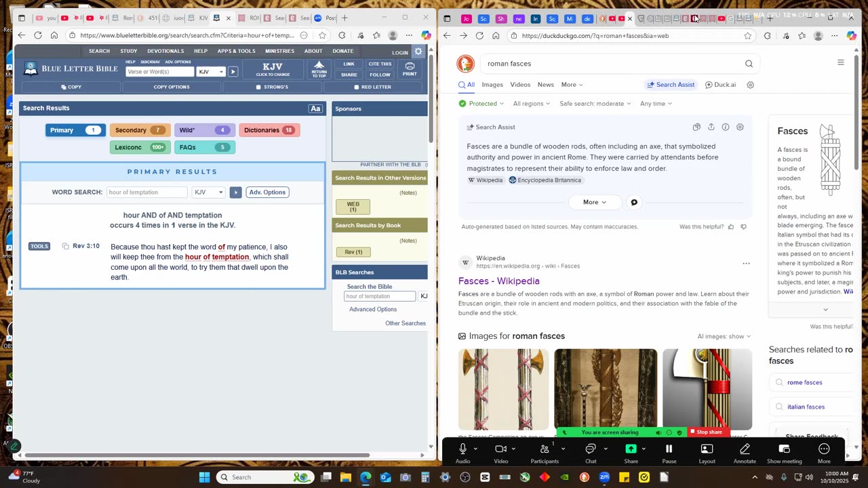Open File Explorer from the taskbar
868x488 pixels.
[x=345, y=477]
